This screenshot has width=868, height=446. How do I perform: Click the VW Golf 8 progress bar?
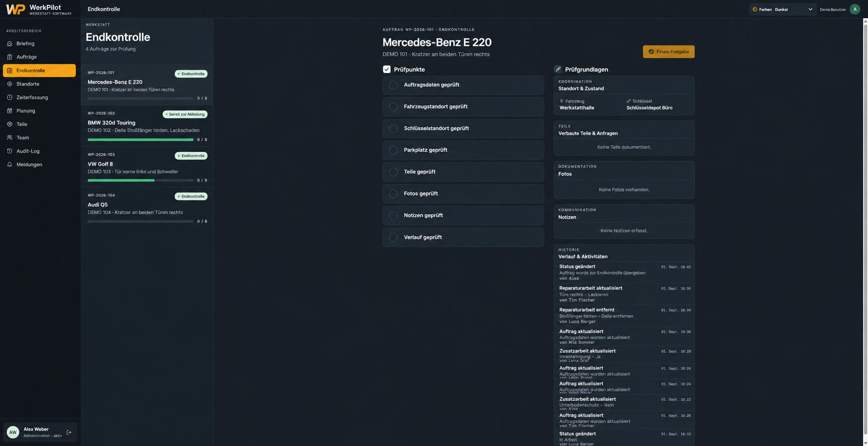140,181
